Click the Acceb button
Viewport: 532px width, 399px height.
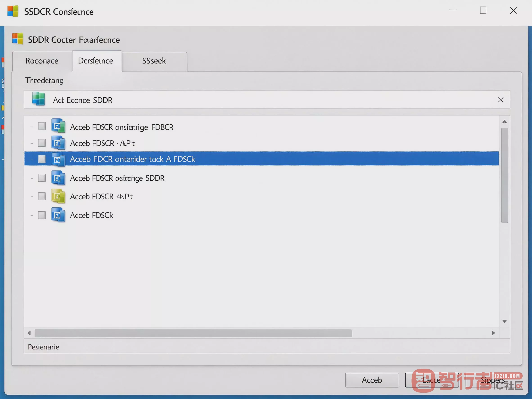pos(372,380)
